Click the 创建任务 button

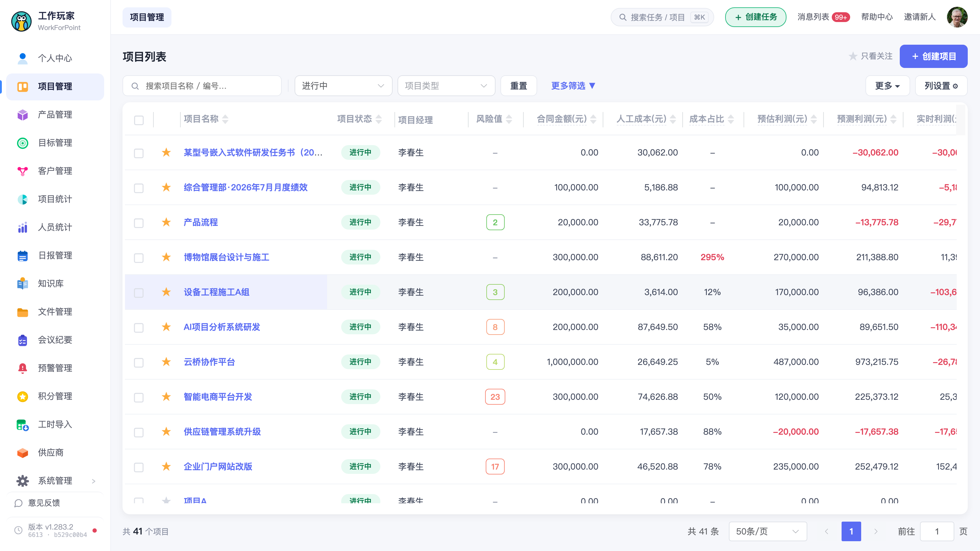pyautogui.click(x=756, y=17)
